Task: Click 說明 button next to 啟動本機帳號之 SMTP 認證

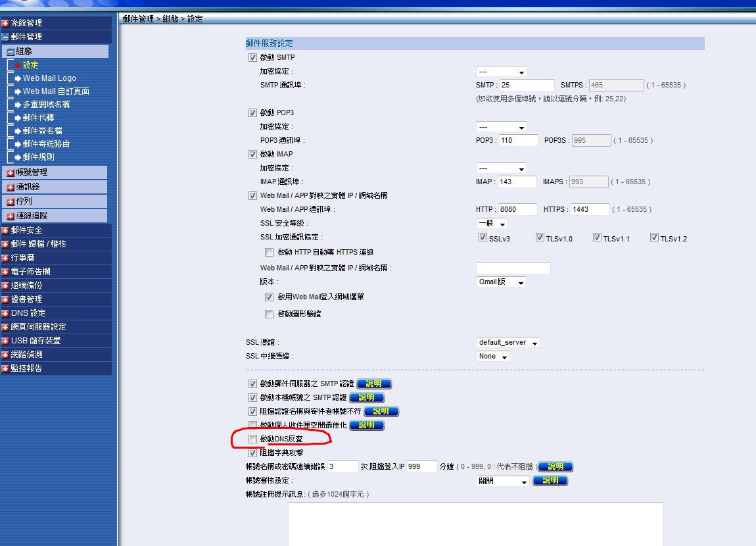Action: coord(367,398)
